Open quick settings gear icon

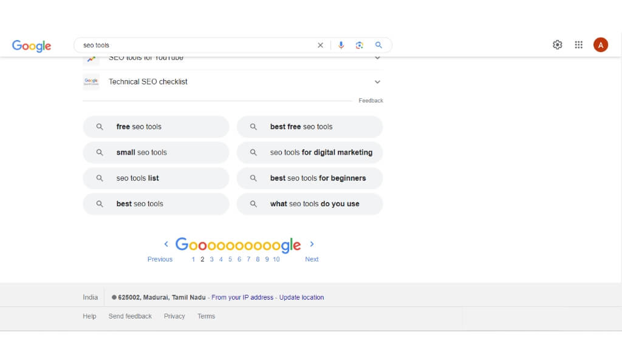click(558, 45)
